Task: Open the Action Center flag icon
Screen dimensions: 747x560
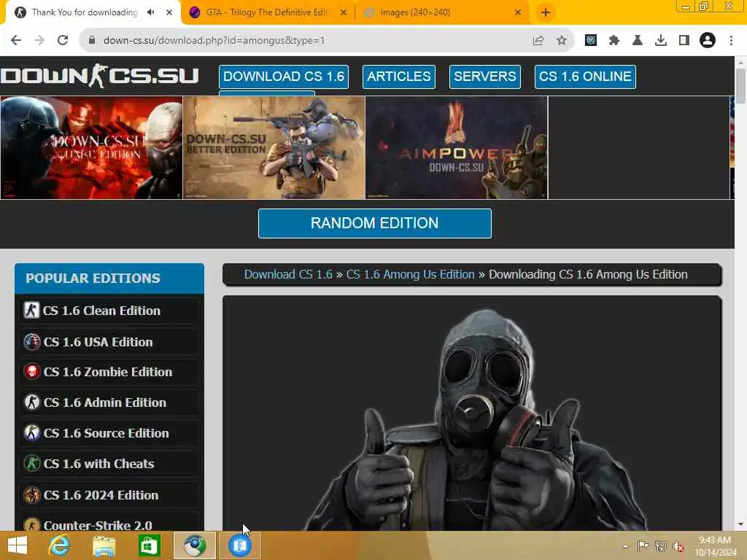Action: pos(643,546)
